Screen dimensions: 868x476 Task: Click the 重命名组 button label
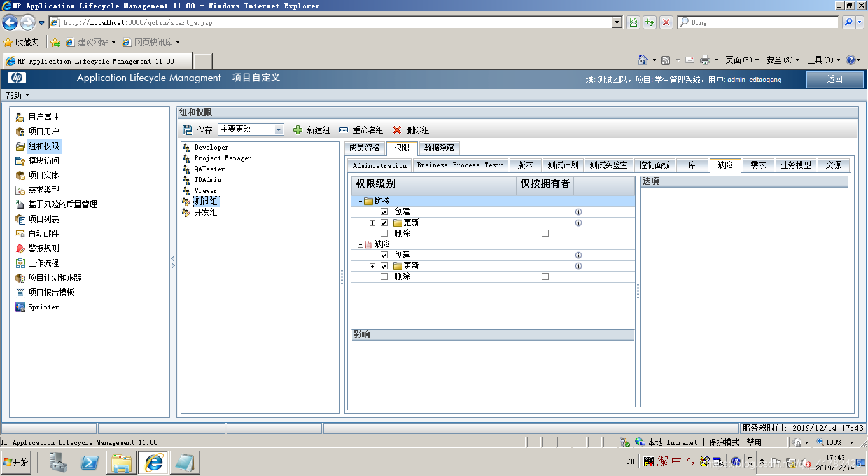click(368, 130)
